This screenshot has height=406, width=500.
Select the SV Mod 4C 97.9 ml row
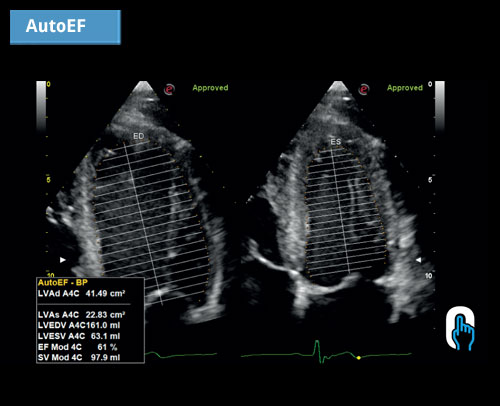click(x=79, y=357)
